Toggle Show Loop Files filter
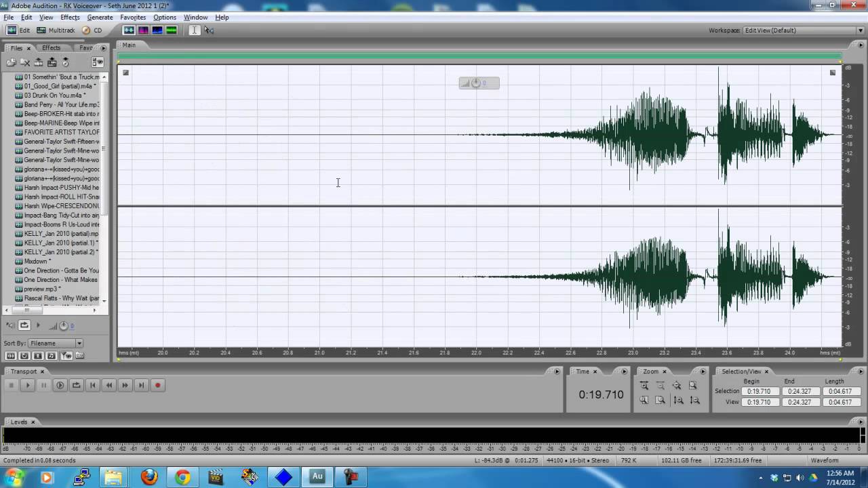This screenshot has width=868, height=488. point(24,356)
